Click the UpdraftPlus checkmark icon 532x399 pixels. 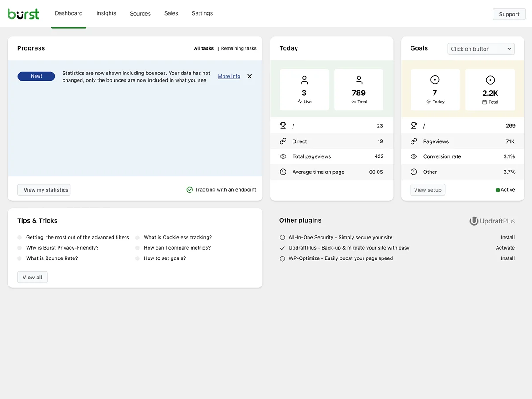[282, 248]
